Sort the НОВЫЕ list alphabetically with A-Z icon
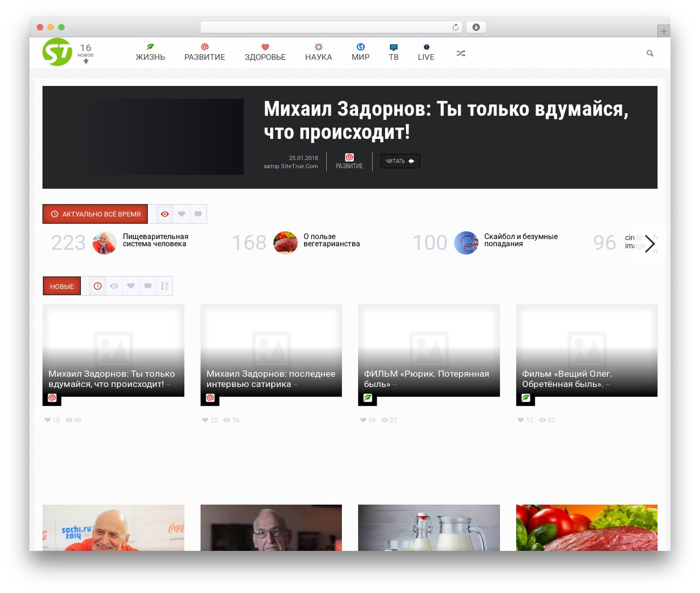Screen dimensions: 700x593 point(165,286)
